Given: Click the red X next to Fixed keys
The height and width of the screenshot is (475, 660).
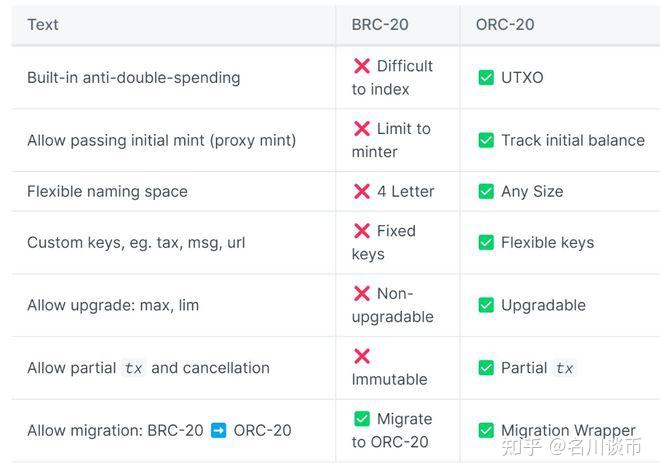Looking at the screenshot, I should (362, 231).
